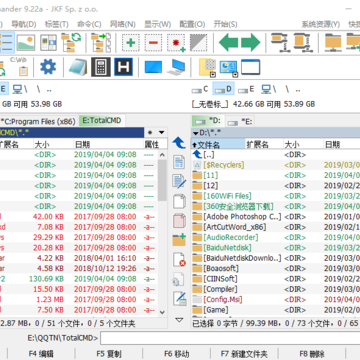This screenshot has height=360, width=360.
Task: Open the 开始(S) menu
Action: (225, 24)
